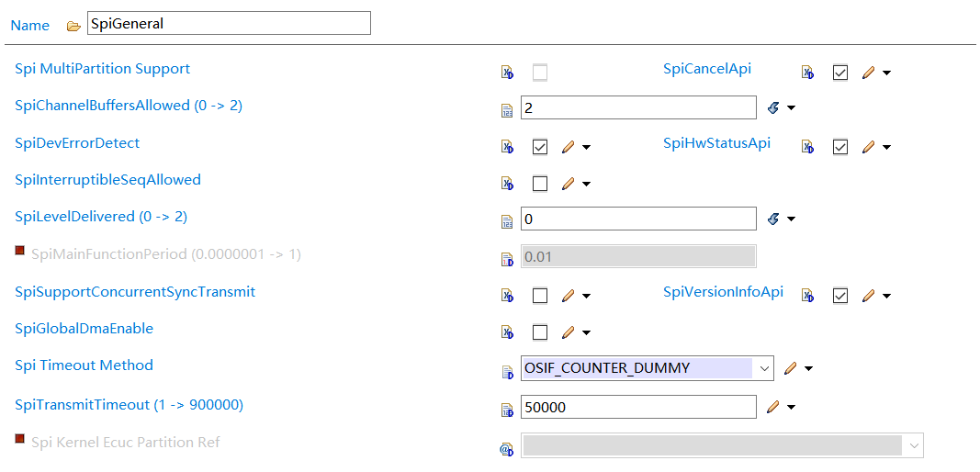The width and height of the screenshot is (980, 472).
Task: Click the pencil icon for SpiVersionInfoApi
Action: click(x=868, y=296)
